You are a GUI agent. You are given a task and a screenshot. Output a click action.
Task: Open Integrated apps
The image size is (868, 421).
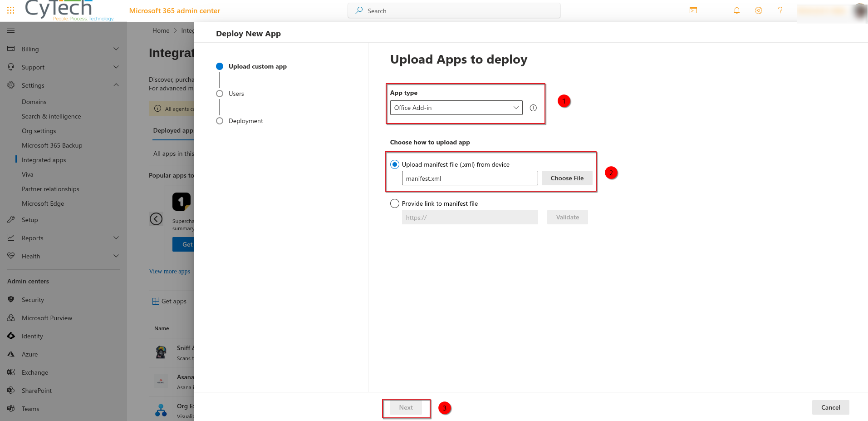(x=44, y=160)
